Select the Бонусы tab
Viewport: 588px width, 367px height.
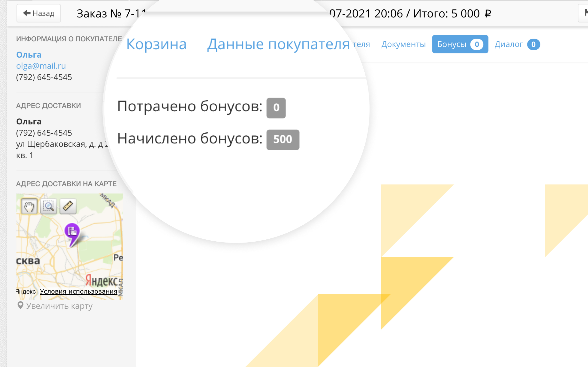(460, 44)
